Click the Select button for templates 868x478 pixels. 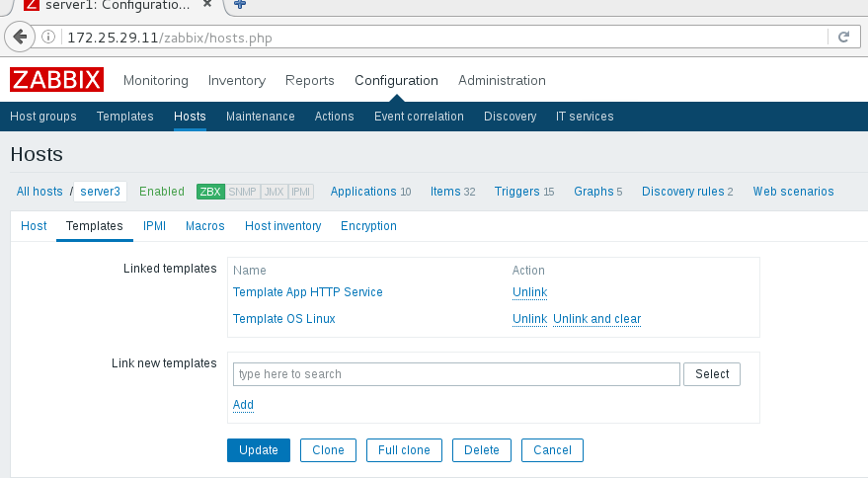coord(712,374)
